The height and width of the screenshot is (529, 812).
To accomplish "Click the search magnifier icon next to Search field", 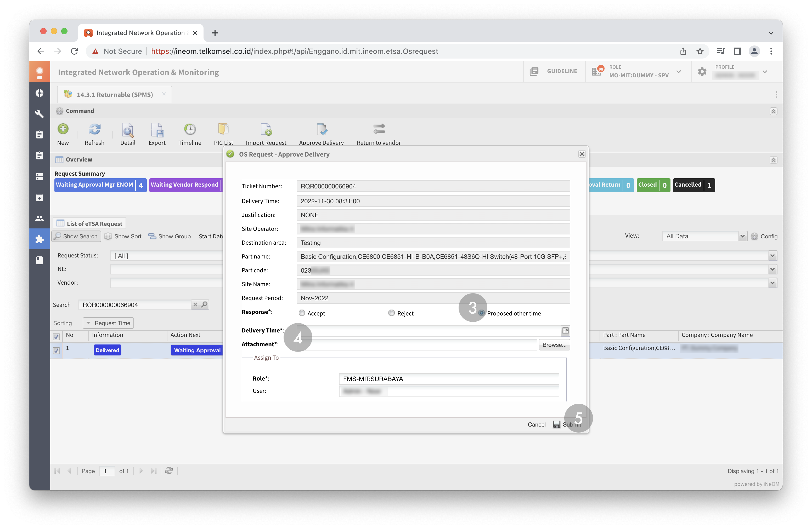I will 204,304.
